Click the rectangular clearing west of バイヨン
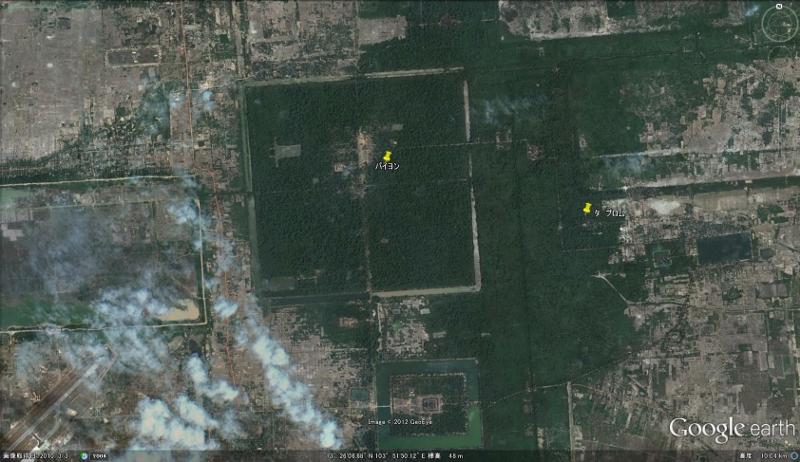Image resolution: width=800 pixels, height=462 pixels. click(x=285, y=152)
